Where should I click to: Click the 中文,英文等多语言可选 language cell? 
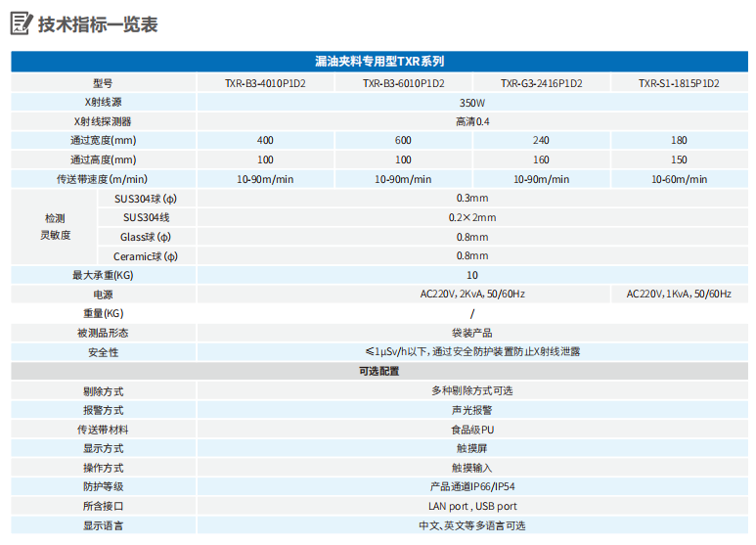[471, 525]
